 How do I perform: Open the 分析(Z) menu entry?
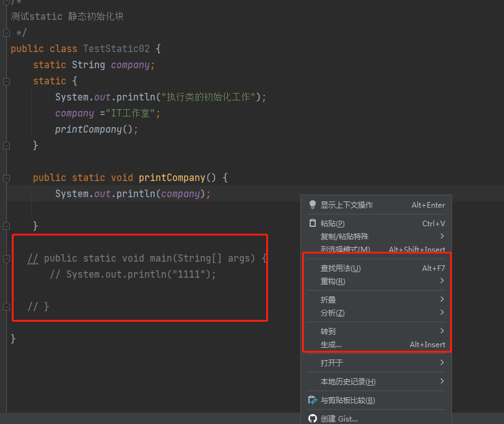tap(376, 312)
